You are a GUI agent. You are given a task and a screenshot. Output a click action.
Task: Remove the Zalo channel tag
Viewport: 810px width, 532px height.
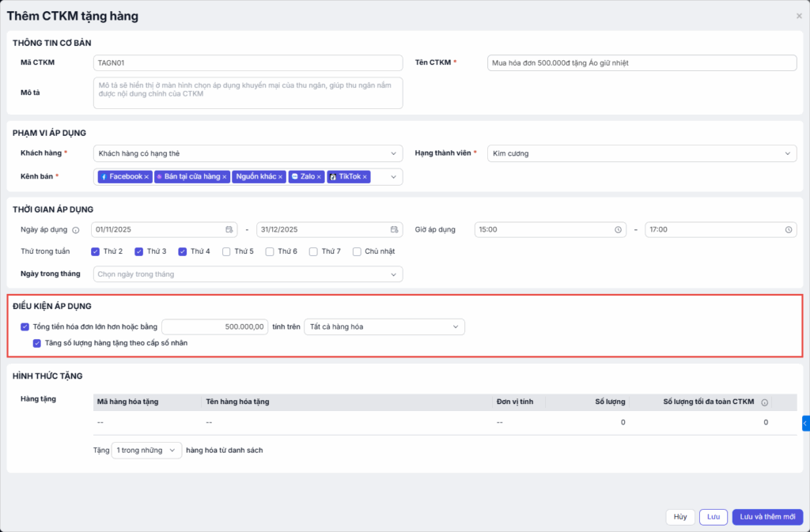coord(320,177)
